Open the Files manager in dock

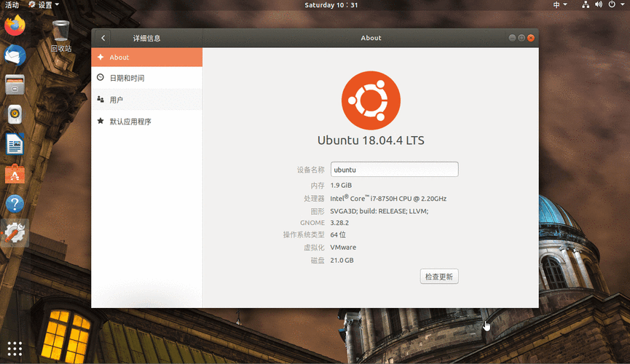click(15, 84)
